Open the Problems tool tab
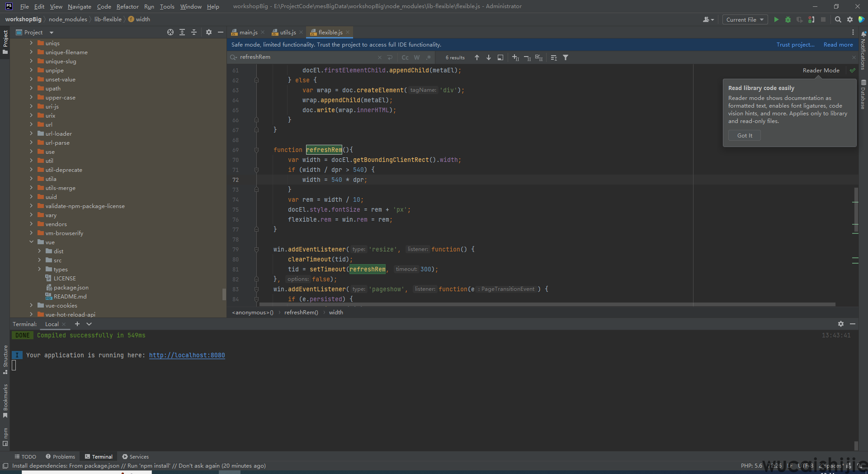The width and height of the screenshot is (868, 474). pos(60,456)
